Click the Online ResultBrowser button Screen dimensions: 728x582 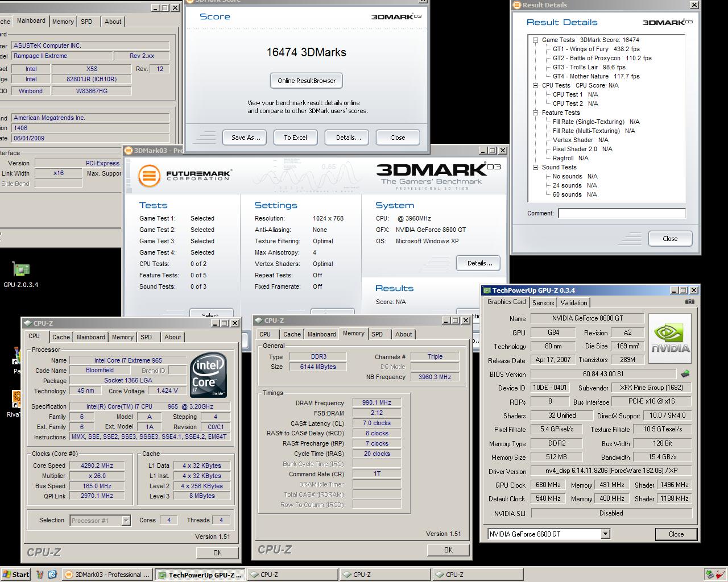pos(307,81)
